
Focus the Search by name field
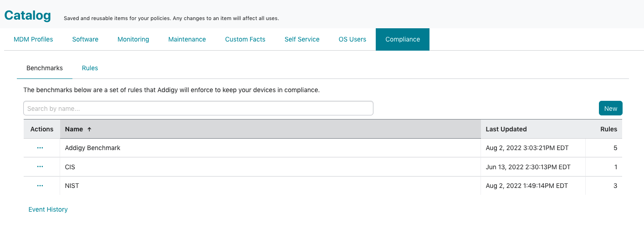point(198,108)
